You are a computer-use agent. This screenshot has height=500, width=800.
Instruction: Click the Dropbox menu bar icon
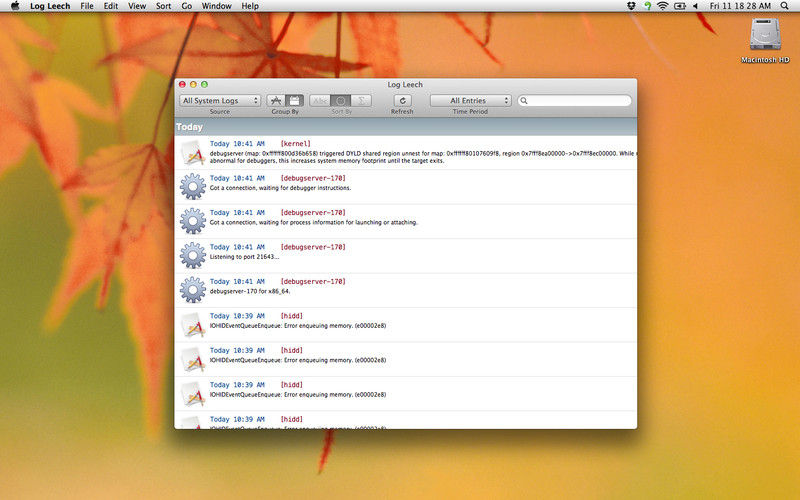[x=632, y=6]
